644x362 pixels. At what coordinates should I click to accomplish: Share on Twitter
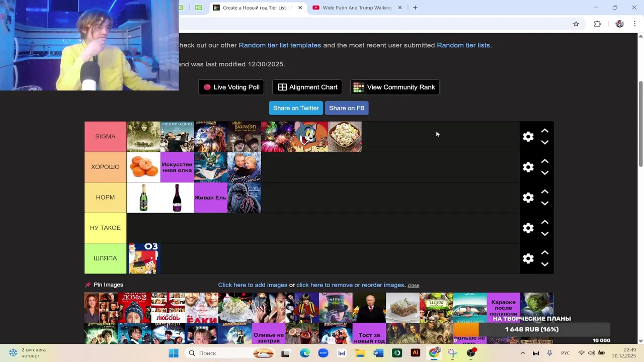tap(296, 108)
